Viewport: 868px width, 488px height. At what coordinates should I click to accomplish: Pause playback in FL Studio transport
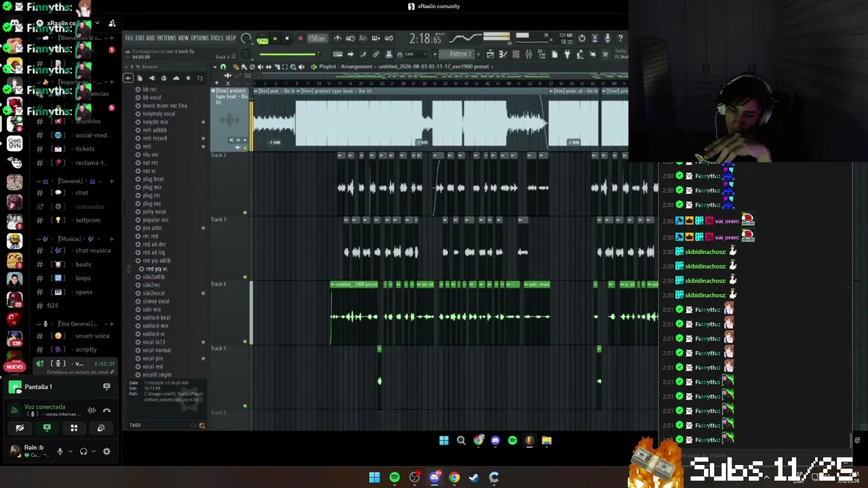point(275,39)
